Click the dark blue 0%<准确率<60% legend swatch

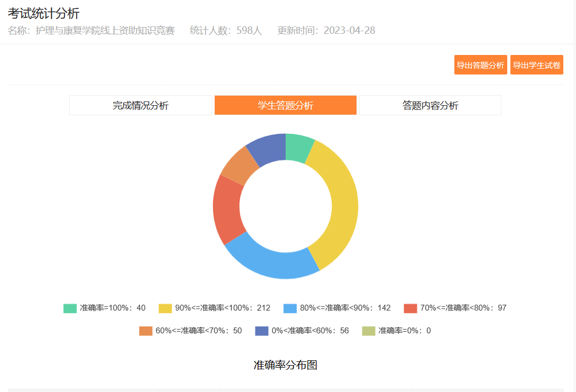pyautogui.click(x=262, y=331)
